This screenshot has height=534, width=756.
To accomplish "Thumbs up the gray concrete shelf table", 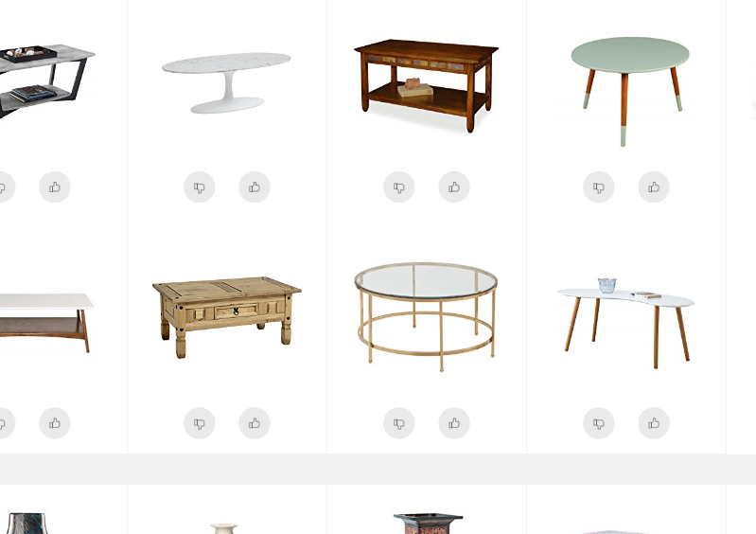I will pos(55,187).
